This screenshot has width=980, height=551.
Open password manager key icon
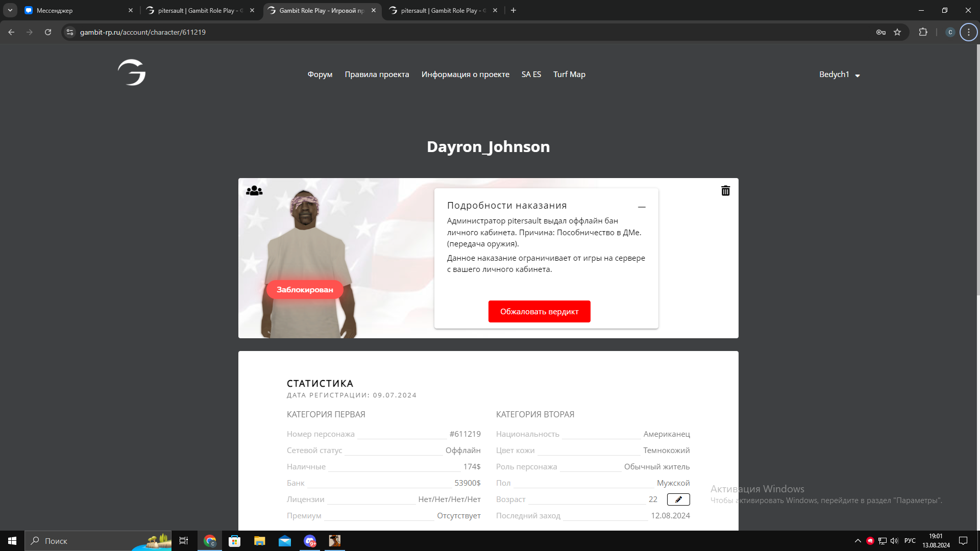click(x=881, y=32)
